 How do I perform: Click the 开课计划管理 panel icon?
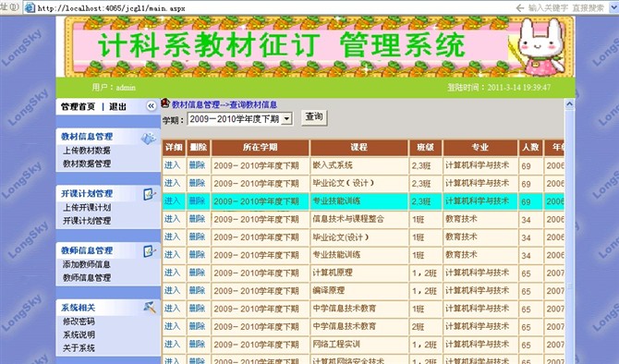pyautogui.click(x=149, y=194)
